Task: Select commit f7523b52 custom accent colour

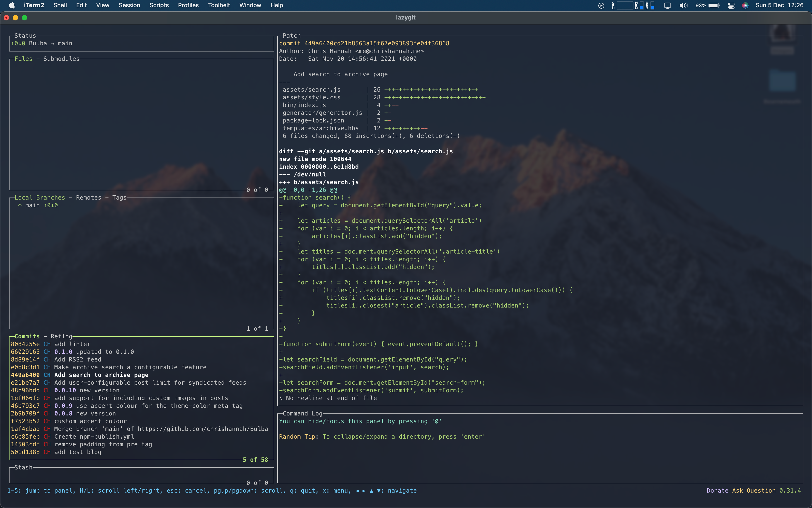Action: [x=142, y=421]
